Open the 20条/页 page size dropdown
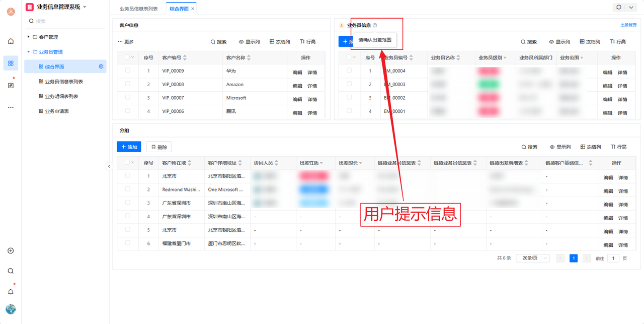The width and height of the screenshot is (644, 324). click(x=532, y=258)
